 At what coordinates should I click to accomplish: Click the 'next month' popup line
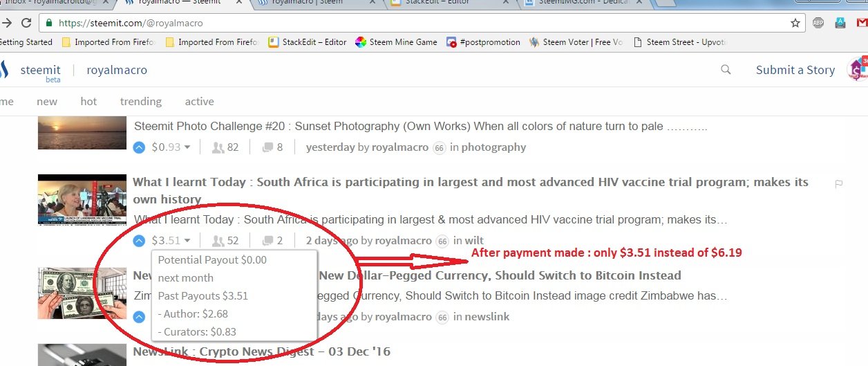pyautogui.click(x=186, y=277)
